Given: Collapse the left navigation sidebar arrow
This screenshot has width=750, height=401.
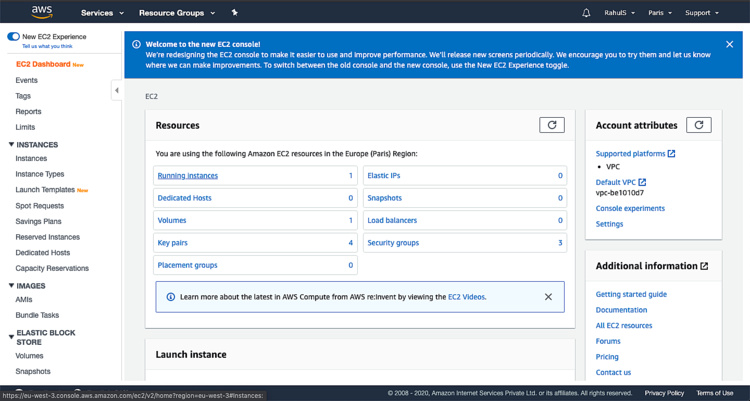Looking at the screenshot, I should 116,90.
